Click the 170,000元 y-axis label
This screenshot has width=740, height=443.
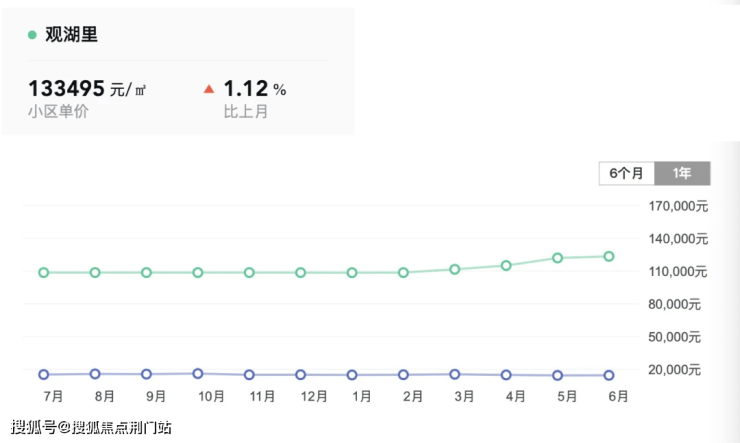(x=679, y=207)
